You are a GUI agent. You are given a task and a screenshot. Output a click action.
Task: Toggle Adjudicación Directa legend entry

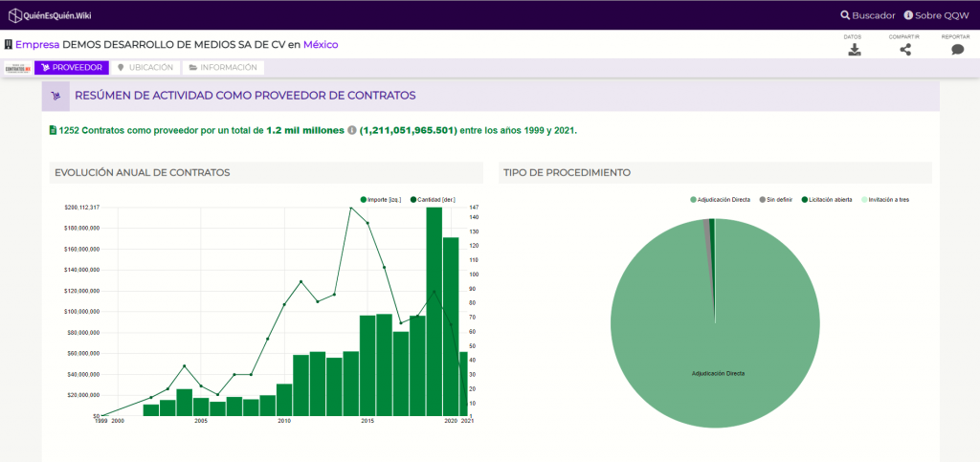(x=720, y=200)
